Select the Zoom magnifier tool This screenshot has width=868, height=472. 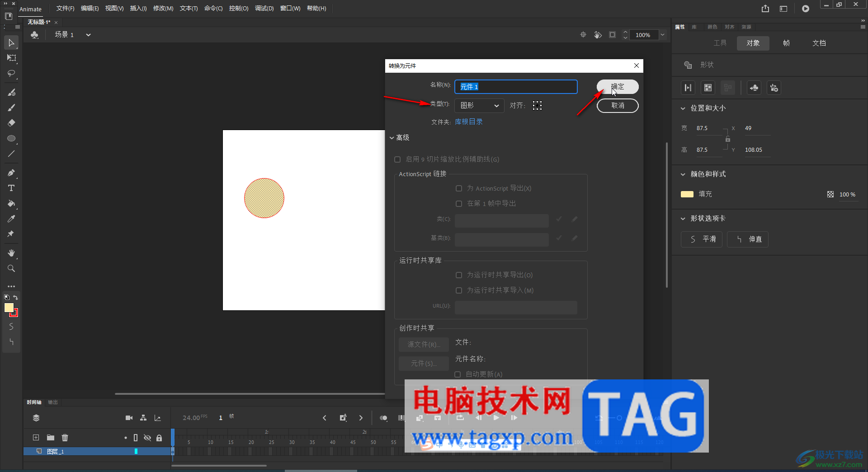[11, 268]
